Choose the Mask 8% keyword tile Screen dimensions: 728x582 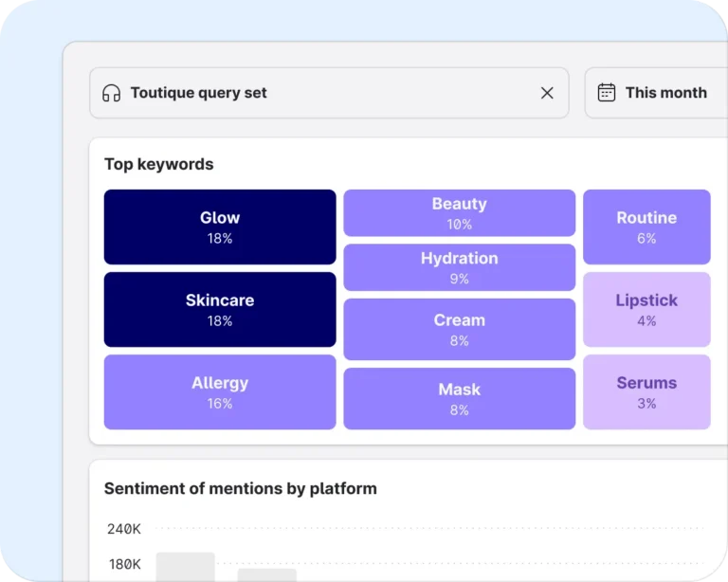point(460,399)
